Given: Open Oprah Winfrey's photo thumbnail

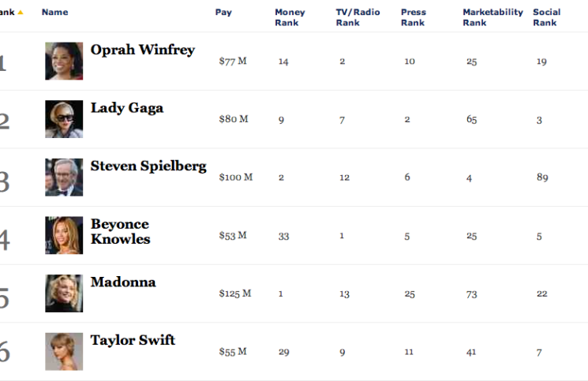Looking at the screenshot, I should (x=64, y=62).
